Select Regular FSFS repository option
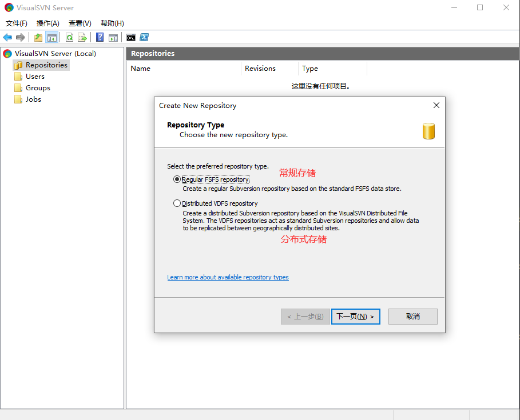The height and width of the screenshot is (420, 520). point(177,179)
